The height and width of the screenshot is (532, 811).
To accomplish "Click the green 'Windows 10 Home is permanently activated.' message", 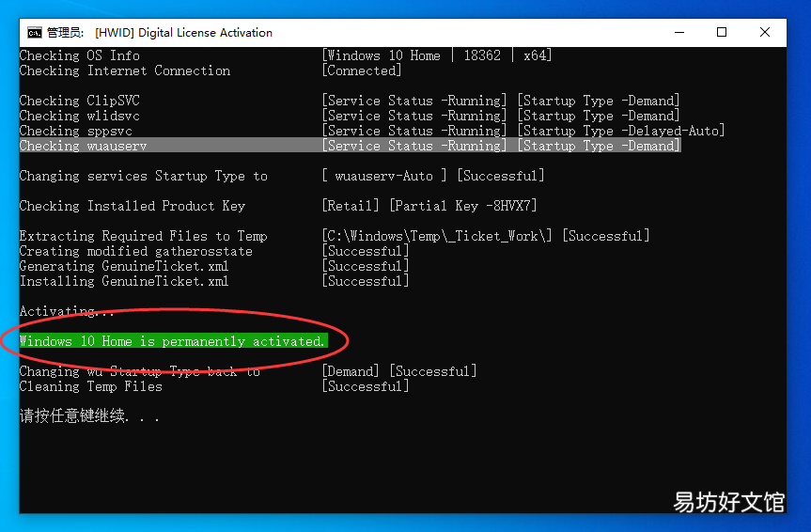I will 173,341.
